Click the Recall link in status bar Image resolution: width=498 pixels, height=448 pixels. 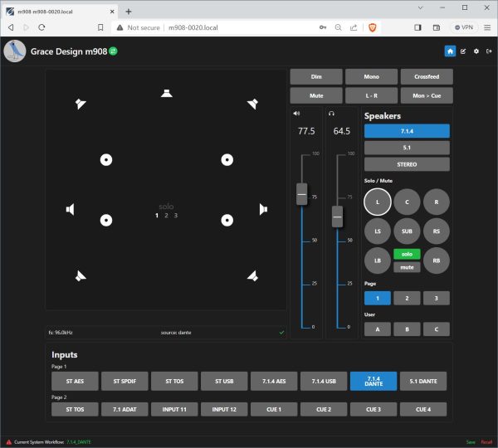(487, 441)
